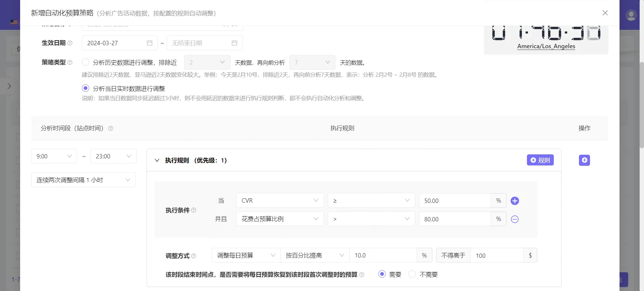Click the 规则 add rule button
Image resolution: width=644 pixels, height=291 pixels.
tap(540, 160)
